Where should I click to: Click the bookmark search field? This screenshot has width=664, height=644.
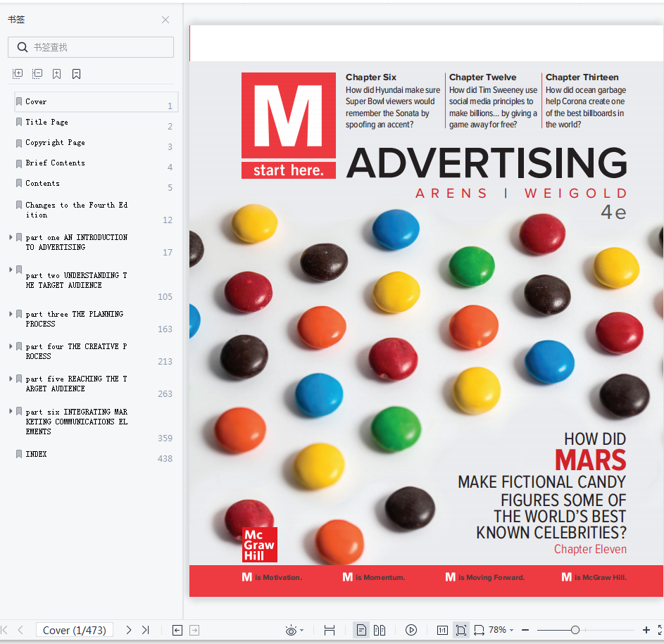point(91,47)
